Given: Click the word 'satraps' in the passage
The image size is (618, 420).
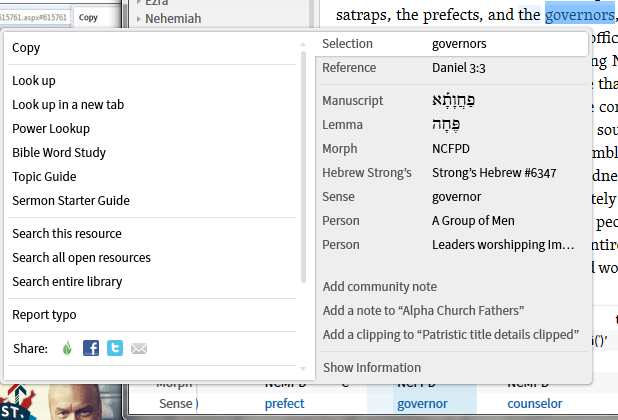Looking at the screenshot, I should (363, 15).
